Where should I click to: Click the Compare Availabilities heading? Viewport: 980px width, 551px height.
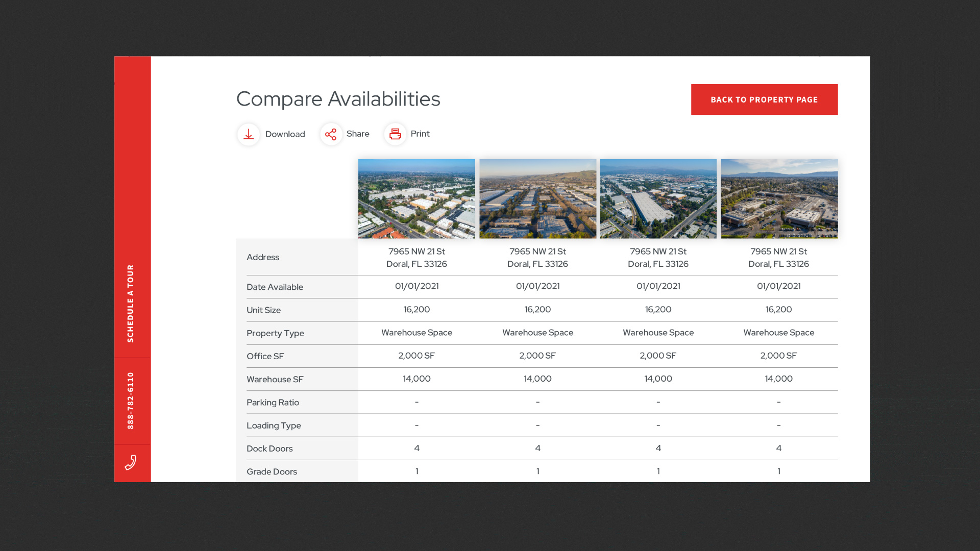338,99
